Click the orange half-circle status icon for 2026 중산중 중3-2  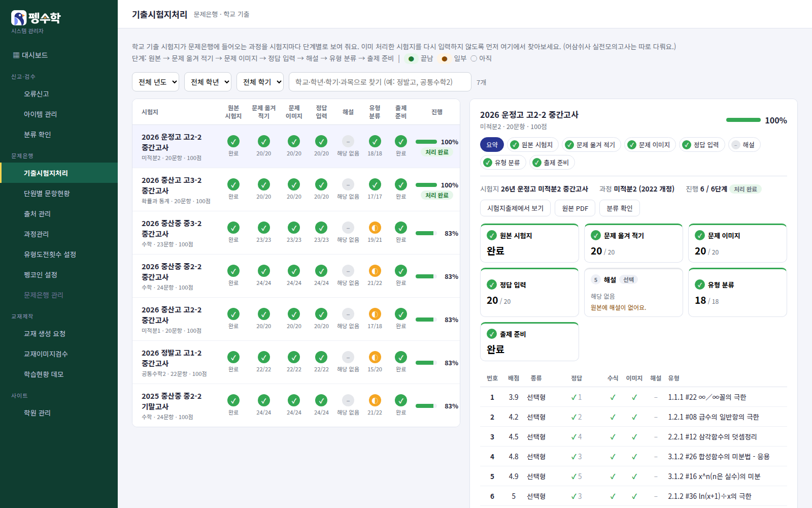click(x=375, y=228)
